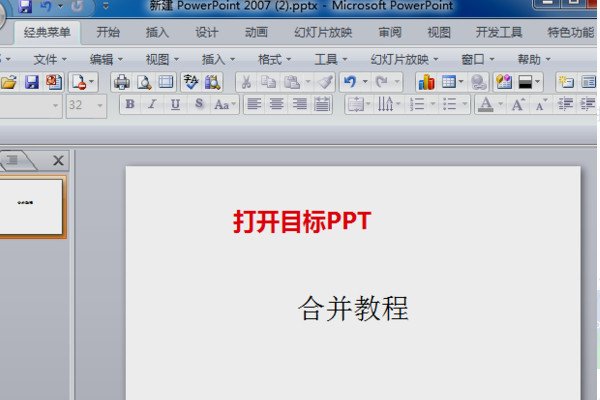
Task: Click the Research binoculars book icon
Action: point(212,82)
